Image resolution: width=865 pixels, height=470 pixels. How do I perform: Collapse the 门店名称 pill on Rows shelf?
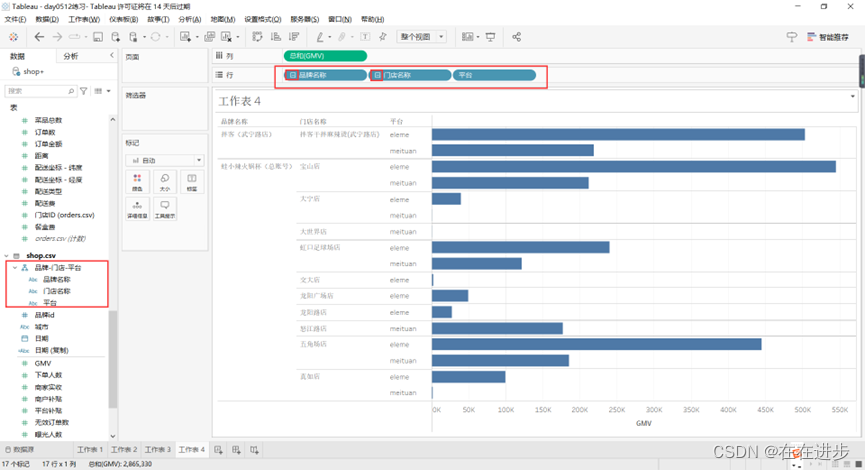[377, 75]
